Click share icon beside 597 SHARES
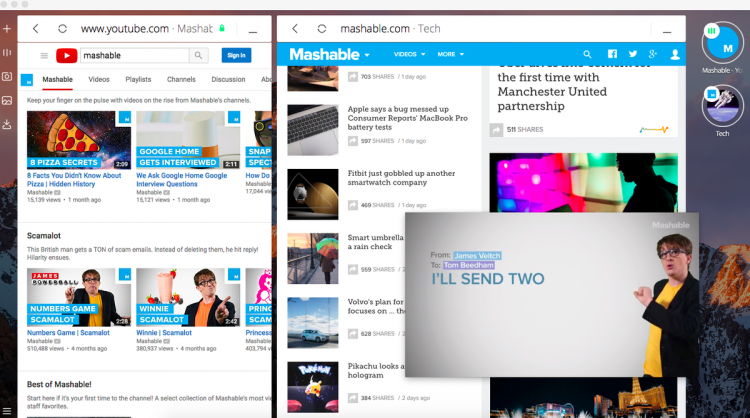750x418 pixels. point(353,141)
